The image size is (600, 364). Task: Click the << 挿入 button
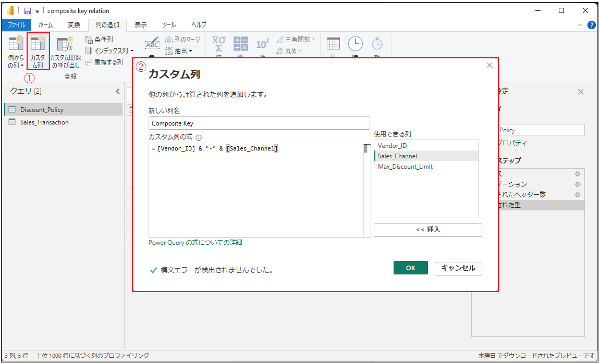coord(427,230)
